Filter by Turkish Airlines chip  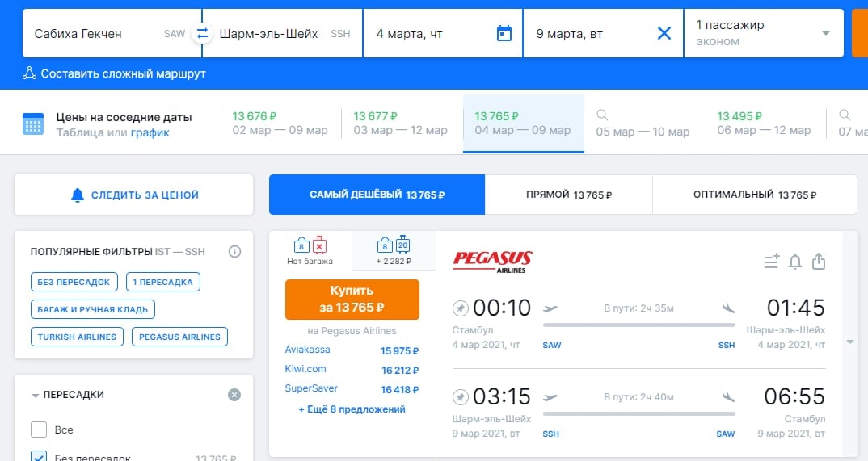(77, 337)
